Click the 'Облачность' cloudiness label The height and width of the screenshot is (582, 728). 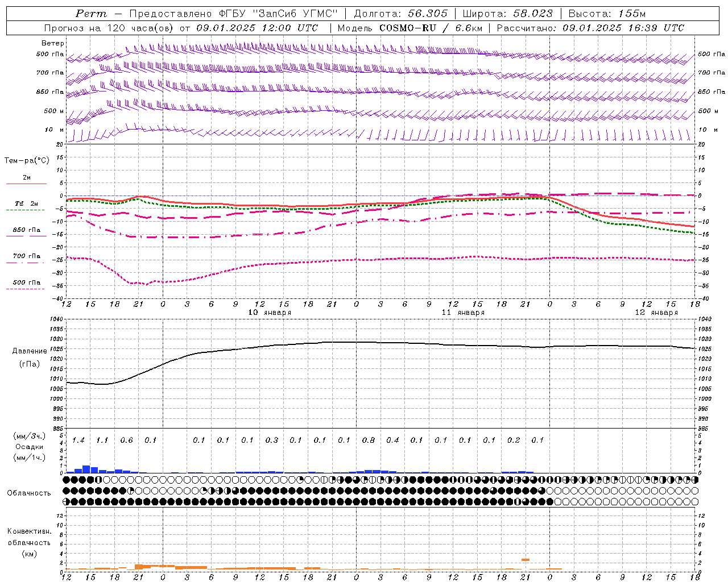29,493
